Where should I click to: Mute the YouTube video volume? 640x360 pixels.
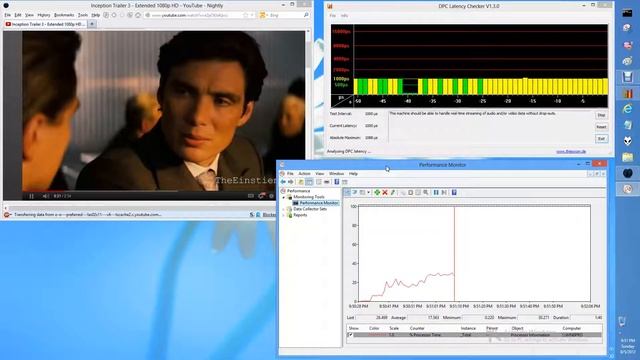(x=45, y=196)
